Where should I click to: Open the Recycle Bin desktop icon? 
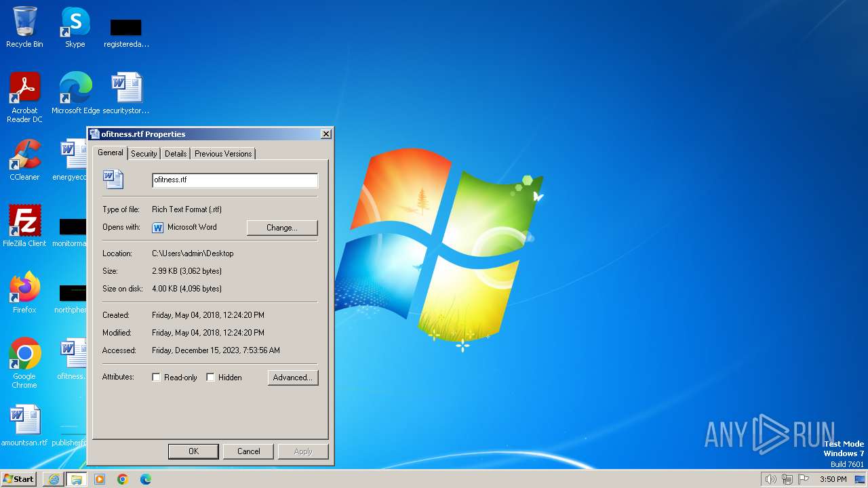pos(24,27)
